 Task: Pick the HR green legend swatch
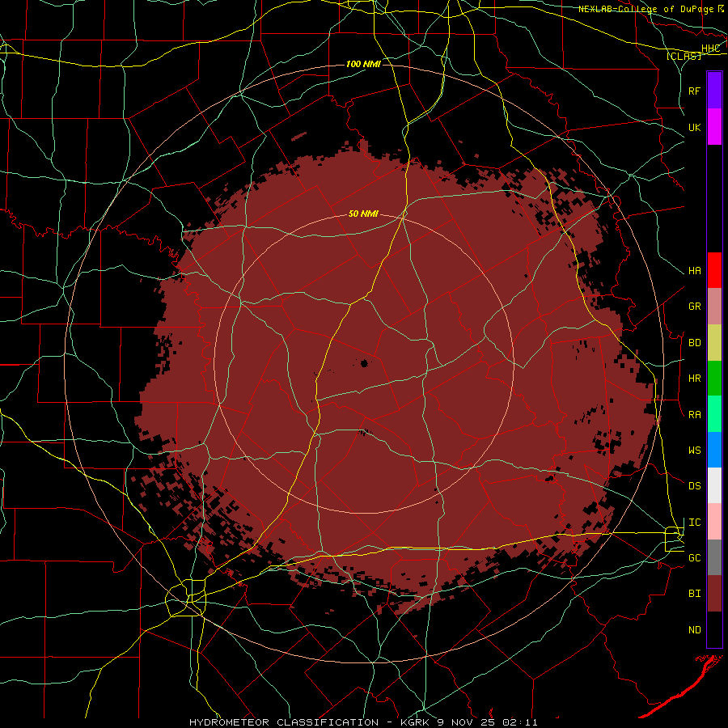[x=714, y=379]
